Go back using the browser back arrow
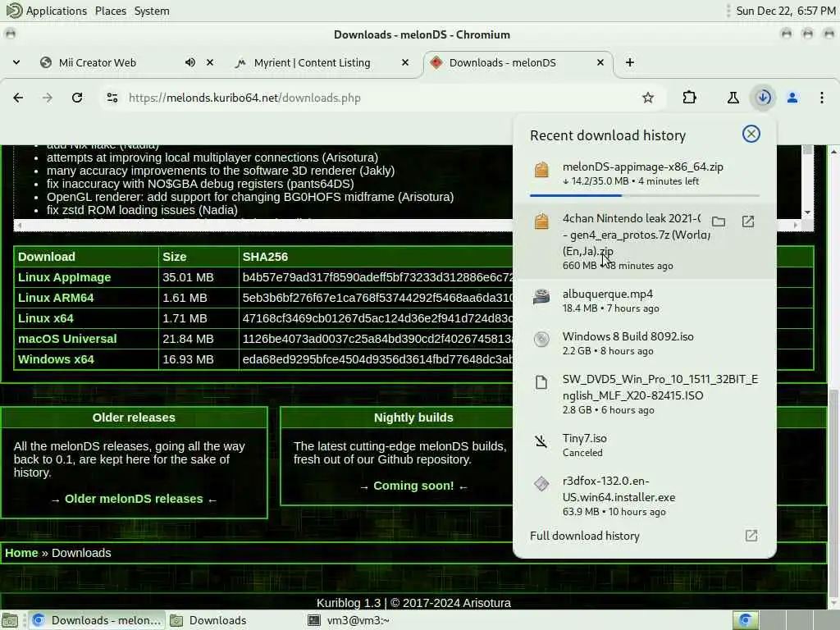This screenshot has height=630, width=840. pyautogui.click(x=18, y=98)
